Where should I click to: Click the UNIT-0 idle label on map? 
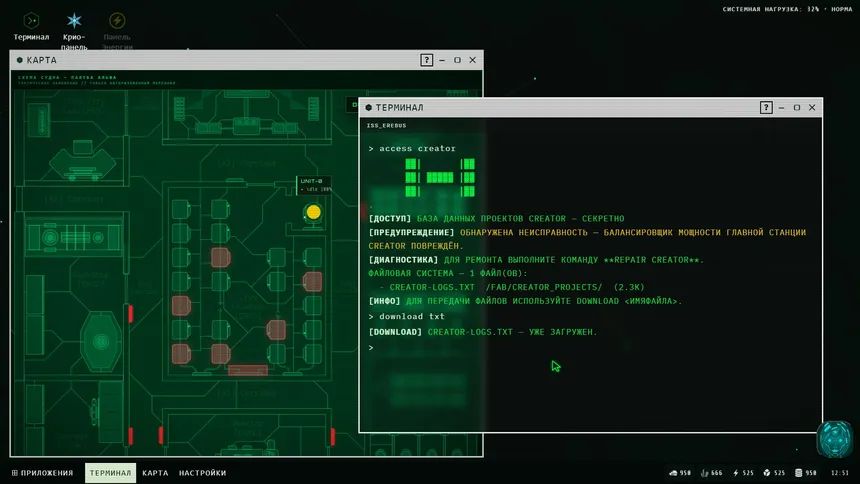314,185
